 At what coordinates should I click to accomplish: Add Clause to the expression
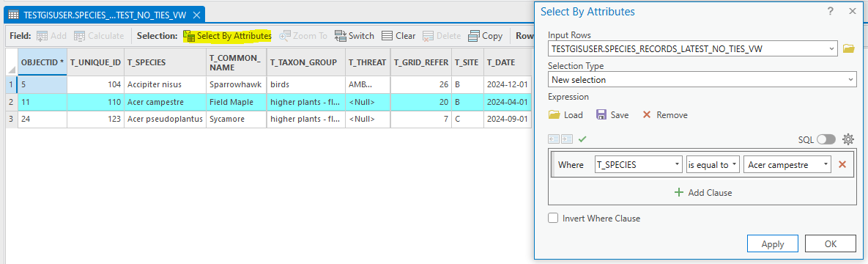coord(702,192)
